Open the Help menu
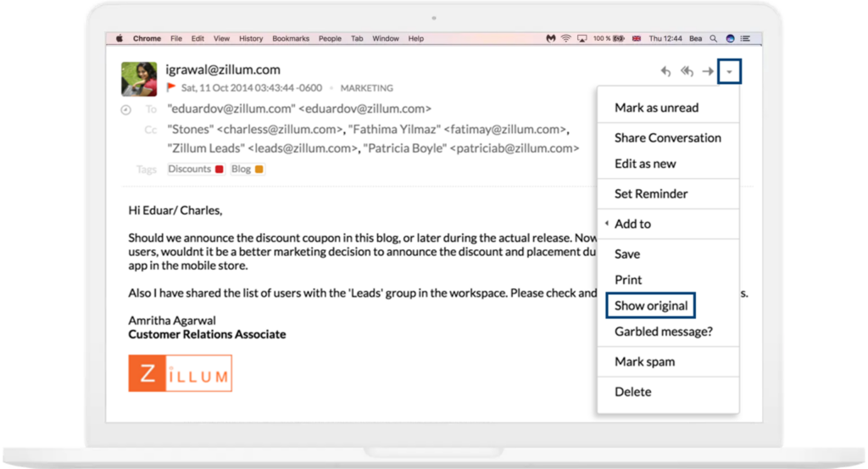 pyautogui.click(x=415, y=38)
